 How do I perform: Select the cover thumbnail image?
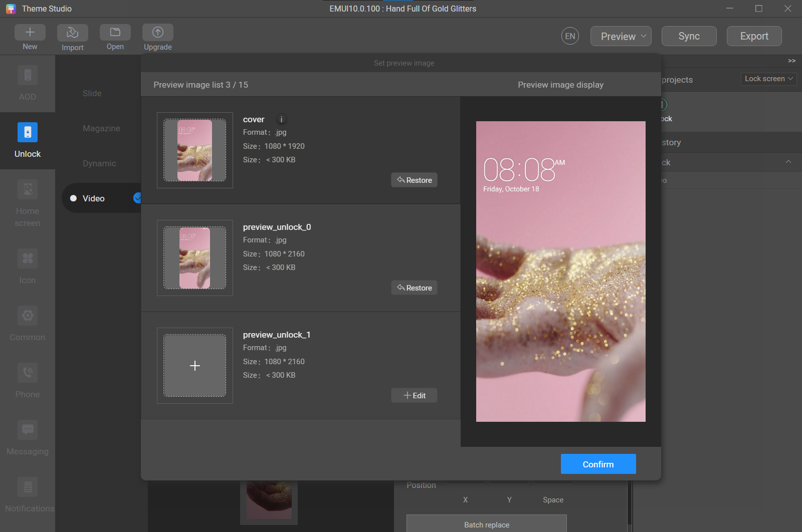coord(195,150)
